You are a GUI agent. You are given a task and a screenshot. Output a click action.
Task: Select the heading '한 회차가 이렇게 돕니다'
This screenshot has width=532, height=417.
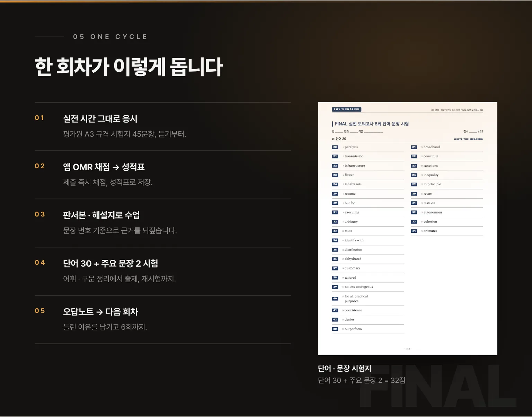coord(128,67)
